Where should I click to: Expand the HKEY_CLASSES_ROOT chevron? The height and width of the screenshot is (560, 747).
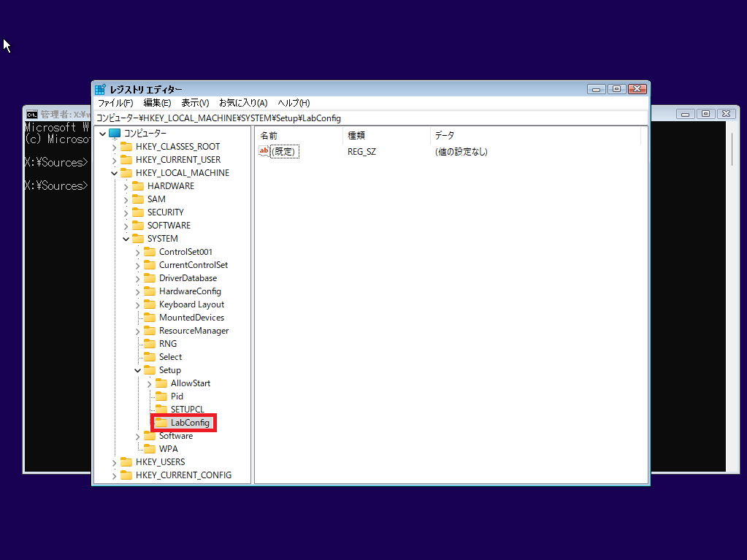[115, 147]
